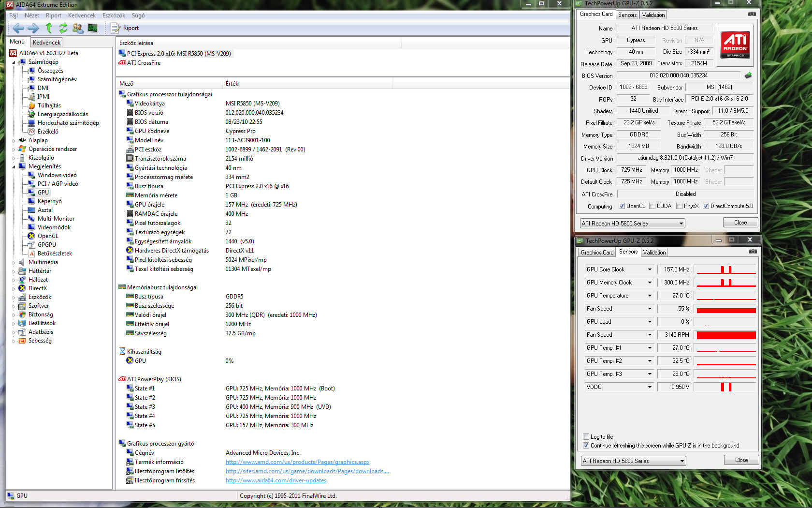
Task: Click the users icon in AIDA64 toolbar
Action: click(x=78, y=28)
